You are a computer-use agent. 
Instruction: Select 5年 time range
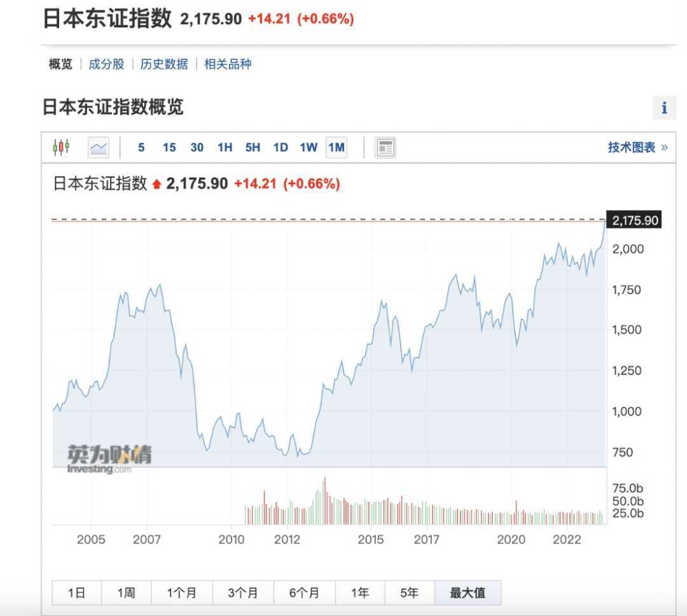coord(409,593)
